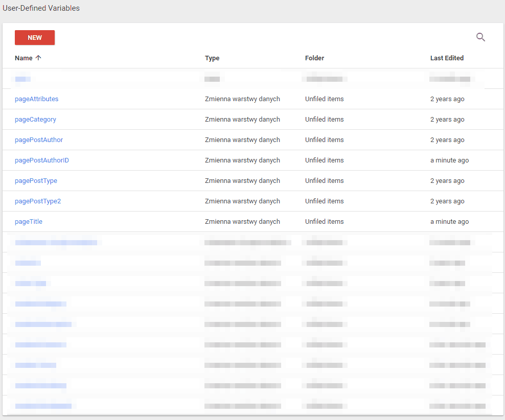Click the type cell in the pageTitle row
This screenshot has width=505, height=420.
click(242, 222)
